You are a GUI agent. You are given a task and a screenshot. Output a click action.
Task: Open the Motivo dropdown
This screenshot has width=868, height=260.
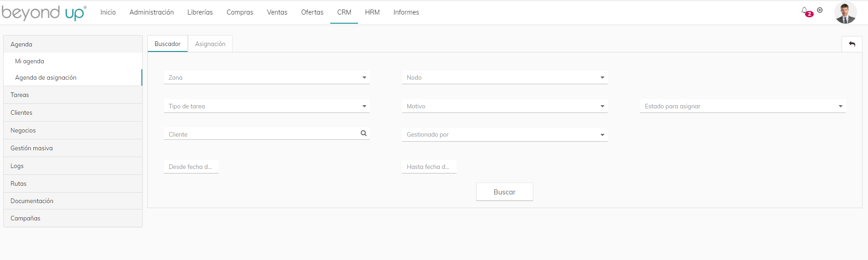[504, 106]
